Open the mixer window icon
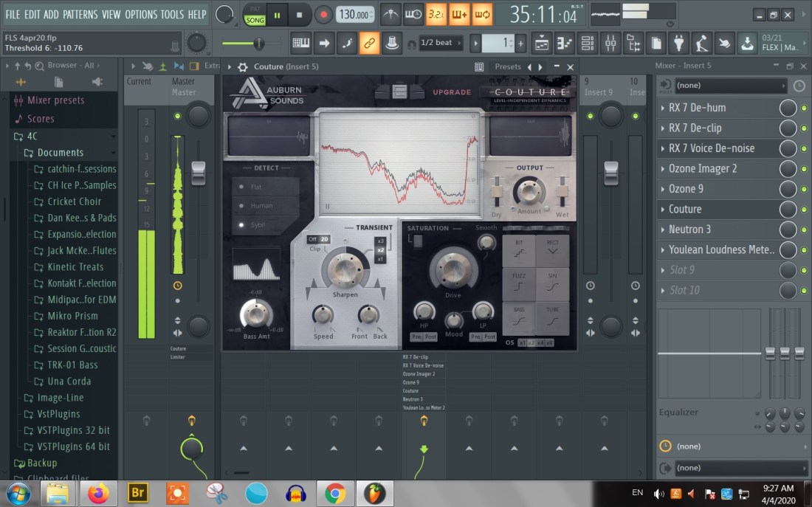The height and width of the screenshot is (507, 812). coord(610,43)
